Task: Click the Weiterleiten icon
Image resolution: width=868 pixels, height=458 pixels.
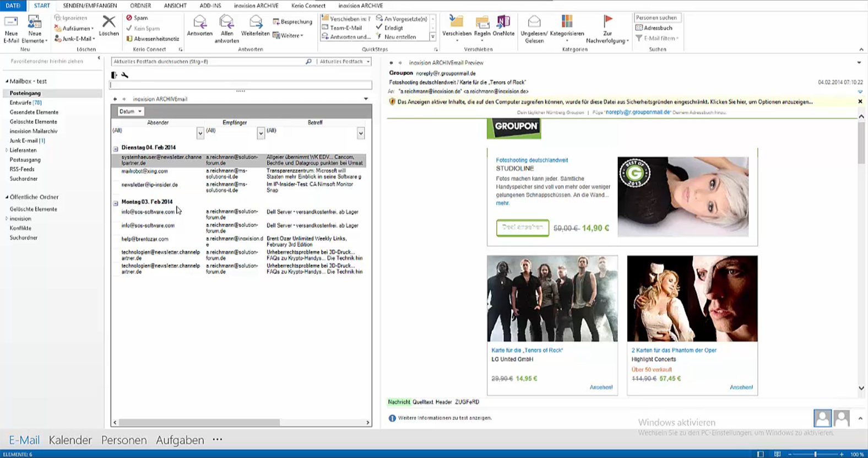Action: coord(256,23)
